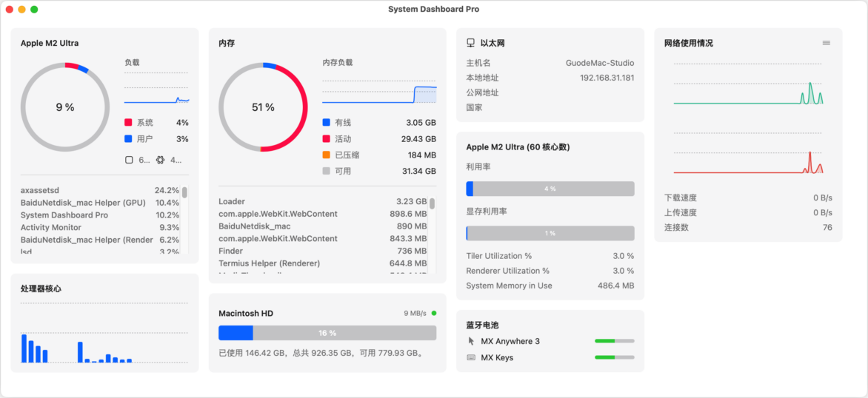Click the red 活动 memory legend swatch
Viewport: 868px width, 398px height.
326,139
